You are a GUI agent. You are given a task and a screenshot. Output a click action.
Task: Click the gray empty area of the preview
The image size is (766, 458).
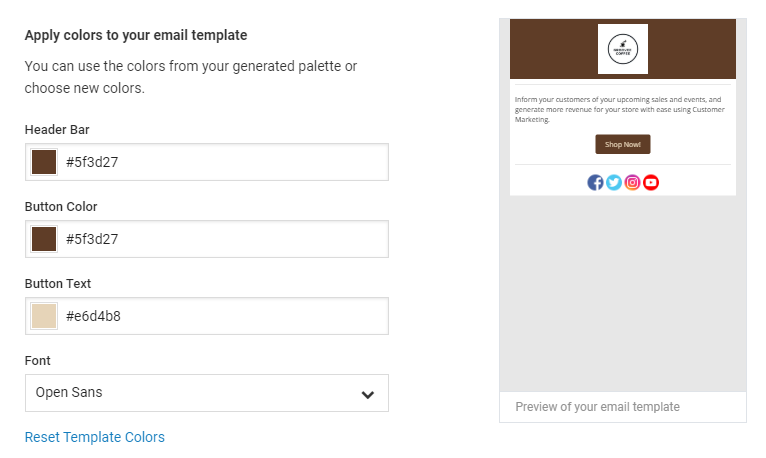(623, 293)
